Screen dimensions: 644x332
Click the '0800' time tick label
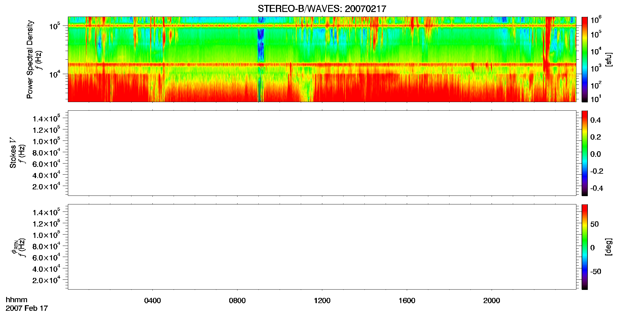(x=237, y=301)
